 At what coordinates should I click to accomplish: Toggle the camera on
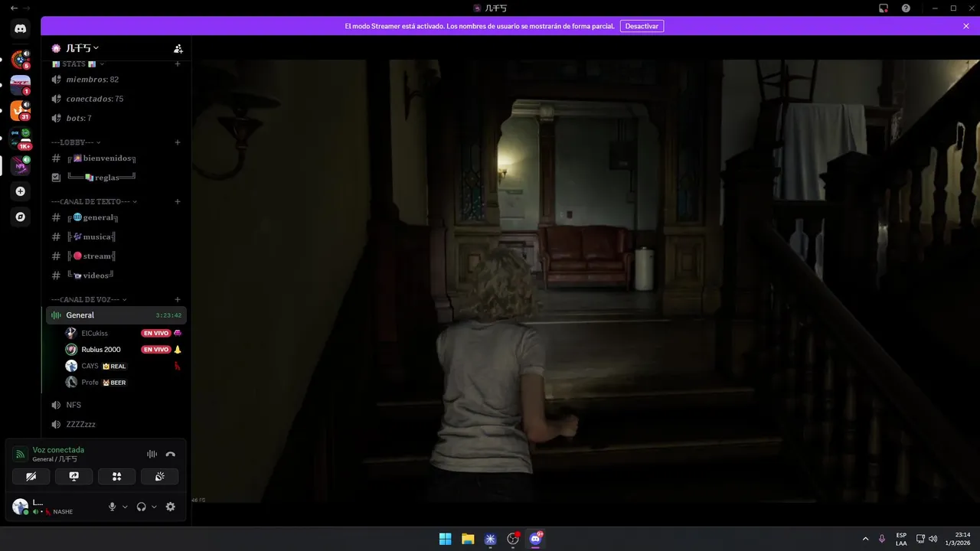tap(31, 476)
